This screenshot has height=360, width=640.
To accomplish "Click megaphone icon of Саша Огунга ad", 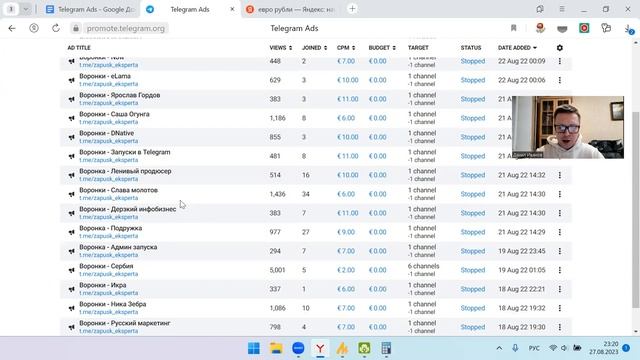I will click(x=72, y=118).
